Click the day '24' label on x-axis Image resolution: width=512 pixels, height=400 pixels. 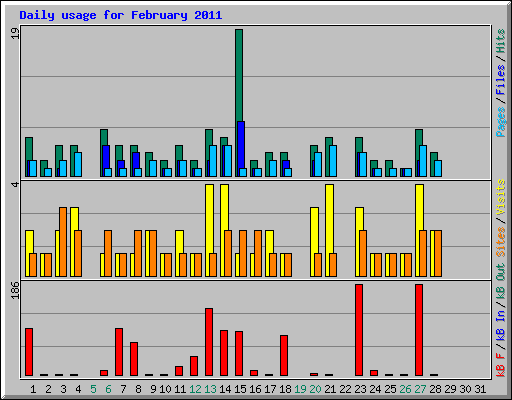coord(375,389)
